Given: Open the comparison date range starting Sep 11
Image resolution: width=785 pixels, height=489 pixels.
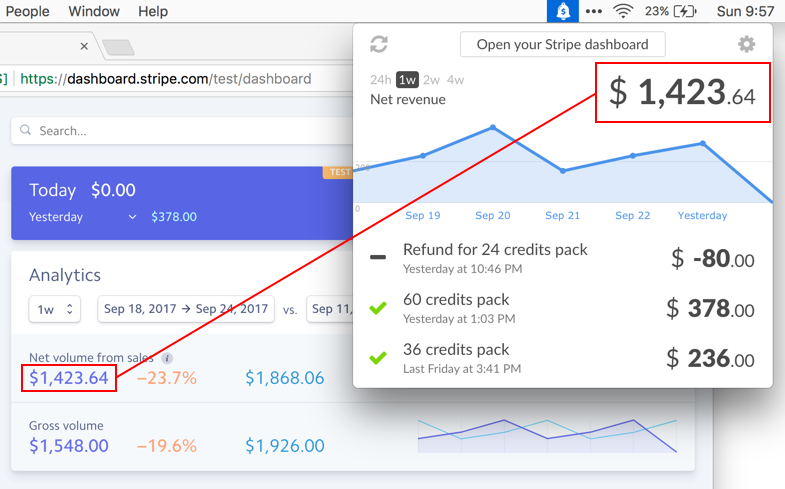Looking at the screenshot, I should click(330, 309).
